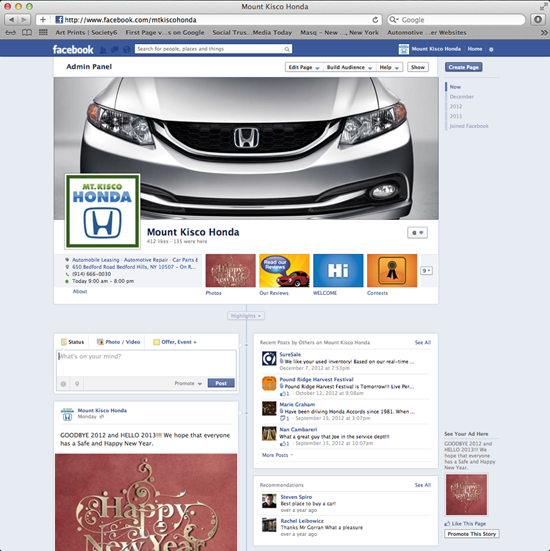Jump to 2012 on the timeline
The height and width of the screenshot is (551, 550).
pyautogui.click(x=456, y=106)
